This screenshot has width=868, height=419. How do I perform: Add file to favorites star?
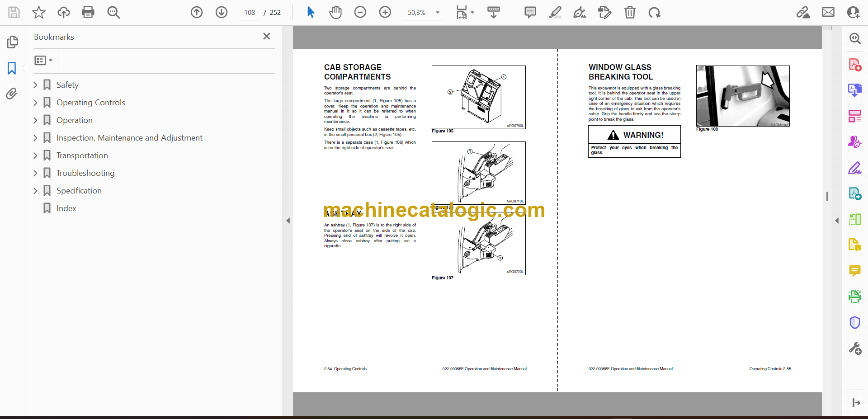click(x=39, y=12)
